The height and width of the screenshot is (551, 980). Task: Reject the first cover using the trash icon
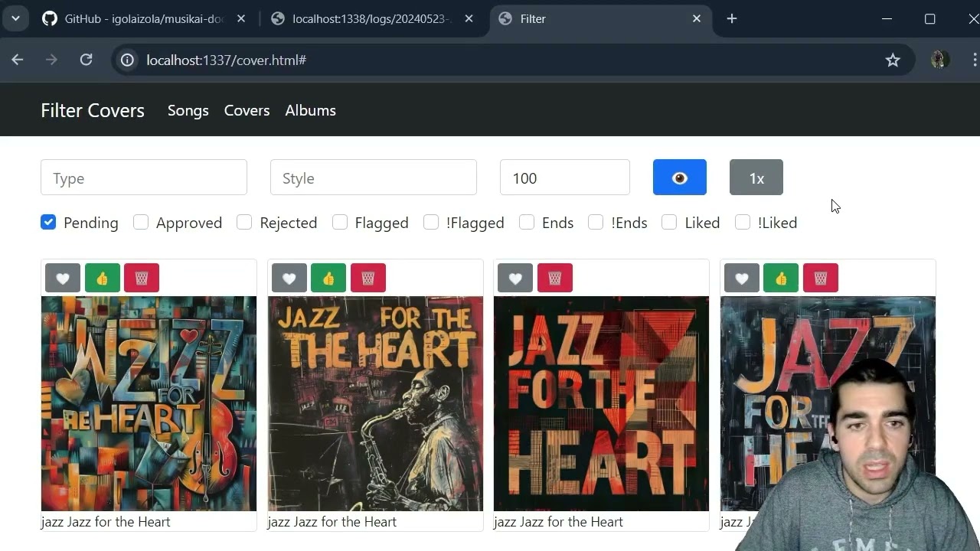click(x=142, y=278)
